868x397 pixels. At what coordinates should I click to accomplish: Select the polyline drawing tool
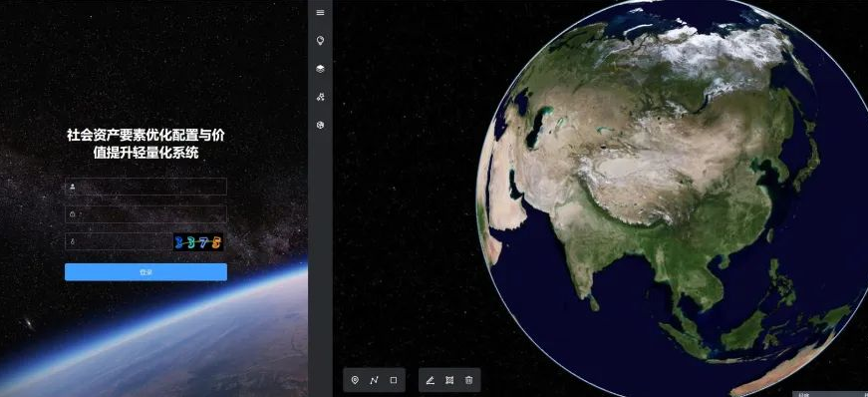click(x=375, y=380)
